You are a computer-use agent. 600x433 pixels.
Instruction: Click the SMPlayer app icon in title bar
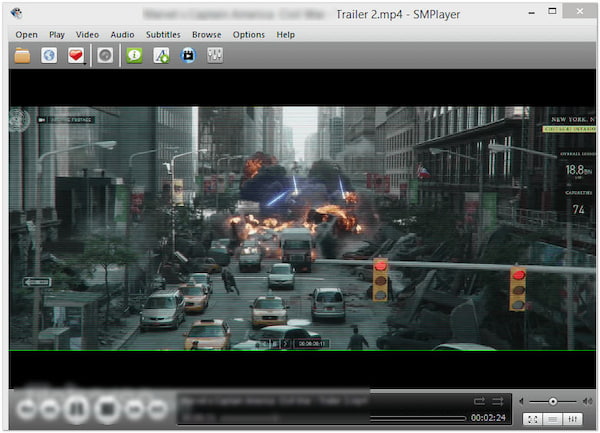pos(16,13)
